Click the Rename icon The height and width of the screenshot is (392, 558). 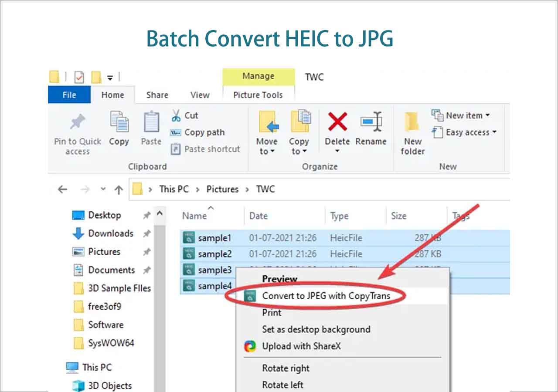(x=371, y=122)
